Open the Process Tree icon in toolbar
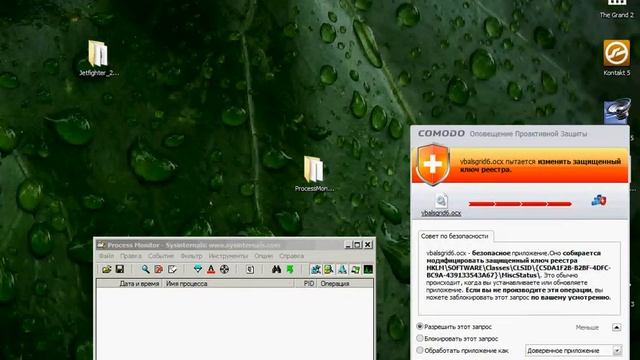Image resolution: width=640 pixels, height=360 pixels. [250, 269]
